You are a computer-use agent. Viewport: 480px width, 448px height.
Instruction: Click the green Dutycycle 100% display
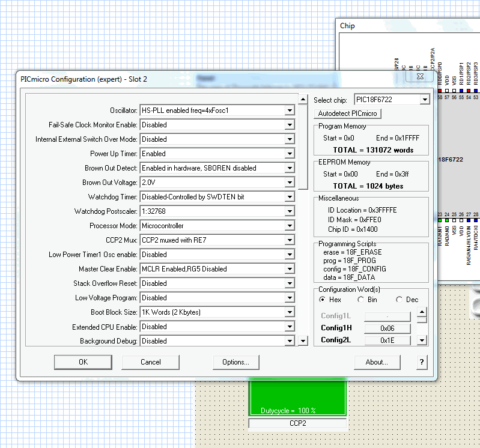[x=297, y=398]
